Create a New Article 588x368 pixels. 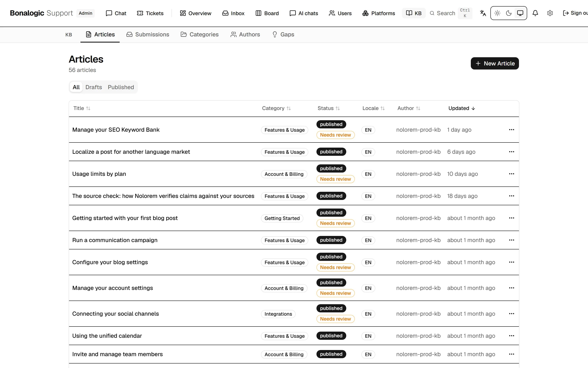click(495, 63)
